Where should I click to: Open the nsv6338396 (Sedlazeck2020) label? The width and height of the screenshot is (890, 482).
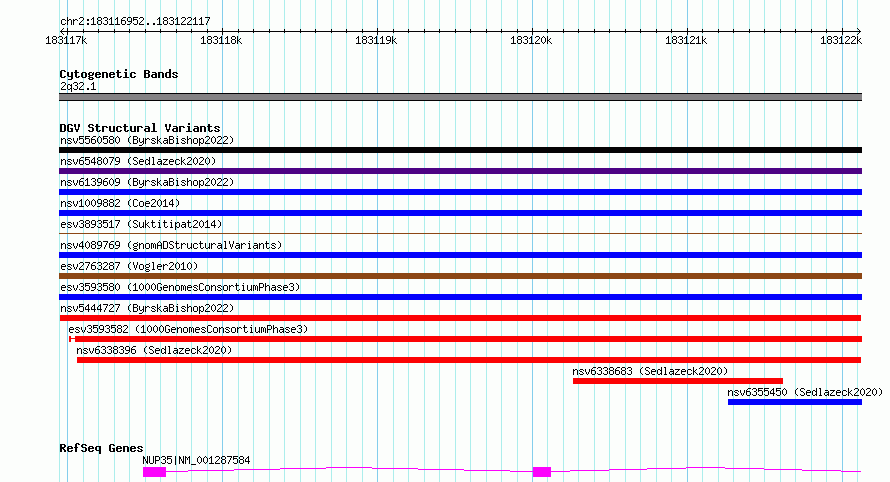pyautogui.click(x=154, y=350)
